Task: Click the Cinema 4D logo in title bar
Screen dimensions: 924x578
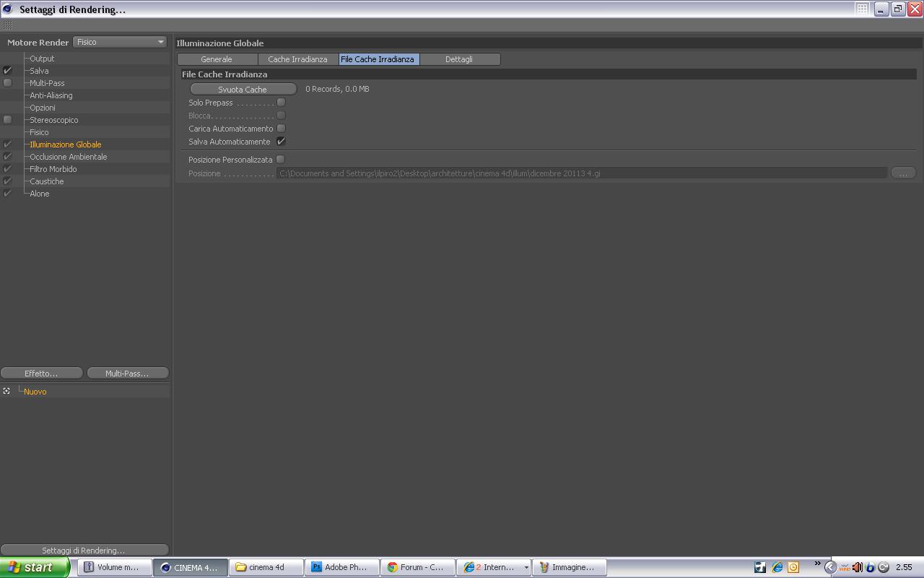Action: click(8, 9)
